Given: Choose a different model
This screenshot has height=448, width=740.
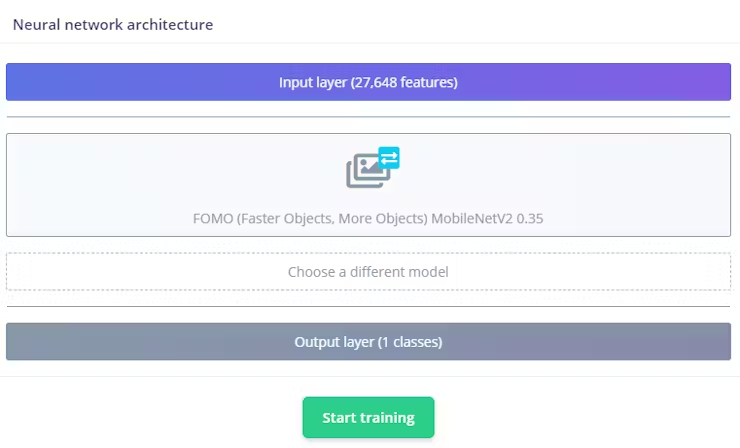Looking at the screenshot, I should click(x=368, y=272).
